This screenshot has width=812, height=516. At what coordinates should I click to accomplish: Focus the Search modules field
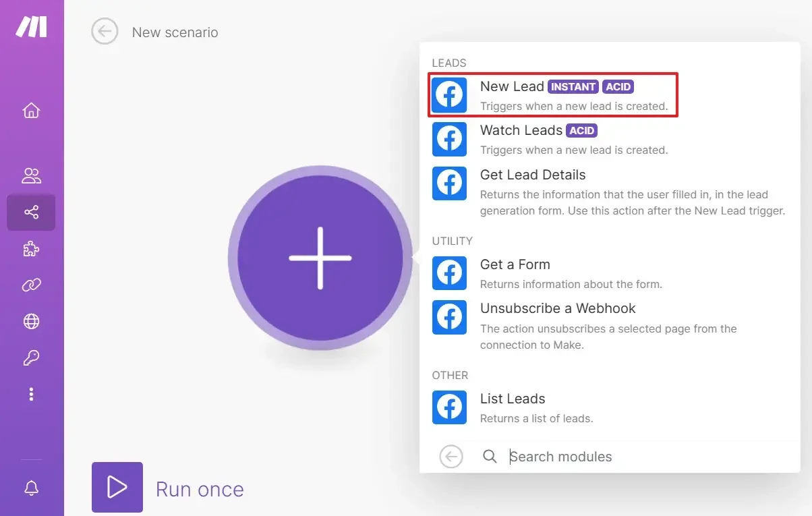coord(647,457)
